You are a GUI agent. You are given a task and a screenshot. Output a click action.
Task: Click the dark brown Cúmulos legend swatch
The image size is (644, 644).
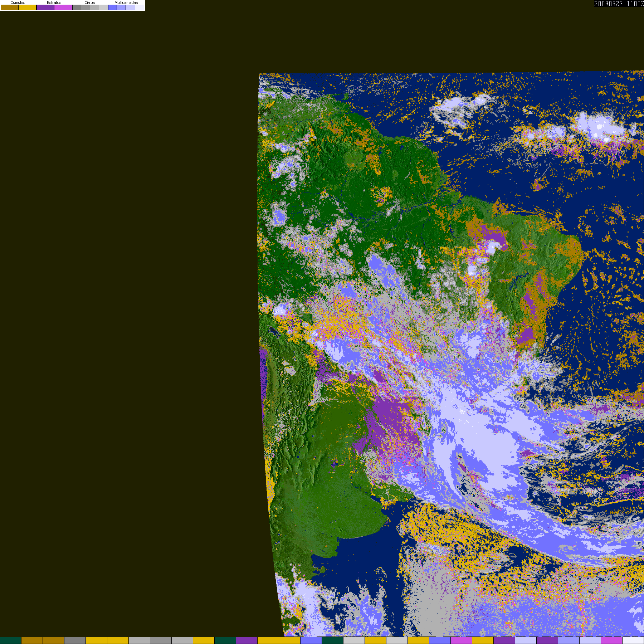(10, 7)
